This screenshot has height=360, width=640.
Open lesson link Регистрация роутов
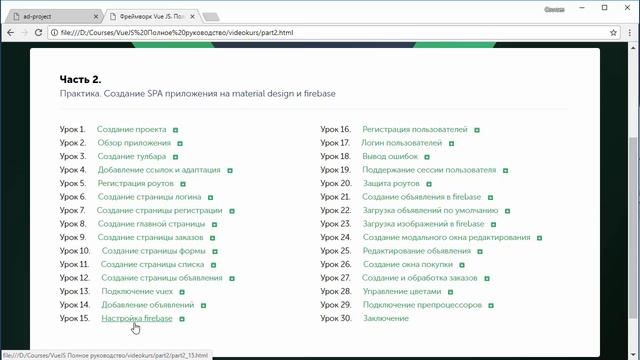coord(136,183)
